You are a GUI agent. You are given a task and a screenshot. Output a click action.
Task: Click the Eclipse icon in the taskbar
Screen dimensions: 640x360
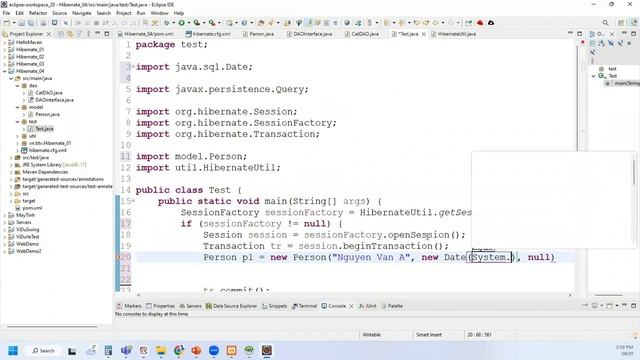[267, 351]
